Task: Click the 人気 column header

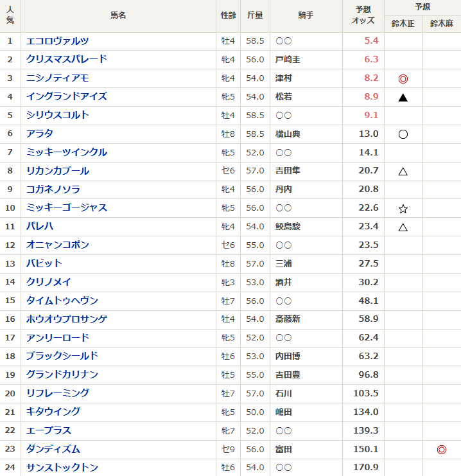Action: (x=10, y=16)
